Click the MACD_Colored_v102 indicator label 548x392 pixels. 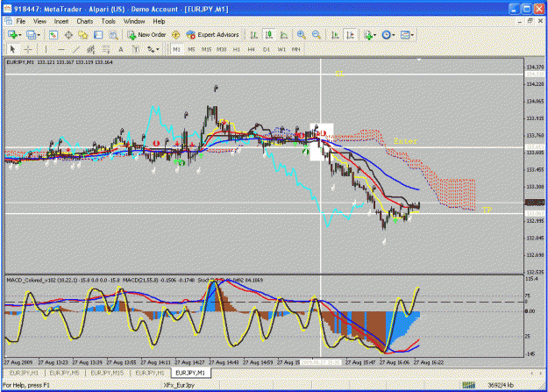click(32, 280)
